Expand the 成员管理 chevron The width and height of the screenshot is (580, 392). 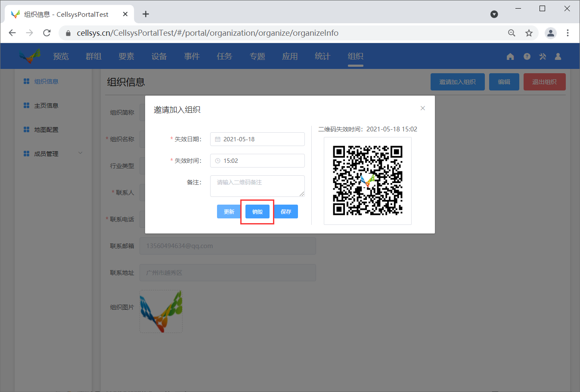[x=80, y=153]
